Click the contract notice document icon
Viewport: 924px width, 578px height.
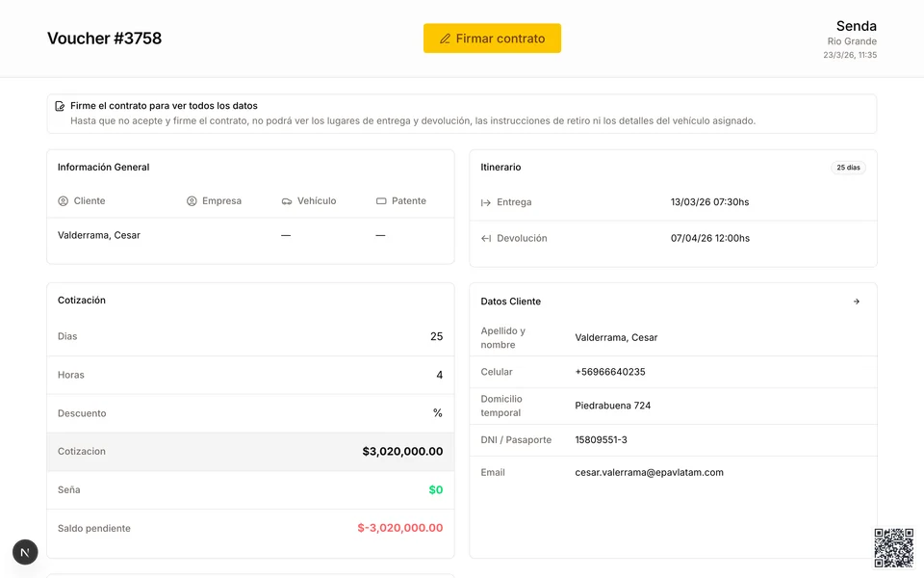(61, 106)
